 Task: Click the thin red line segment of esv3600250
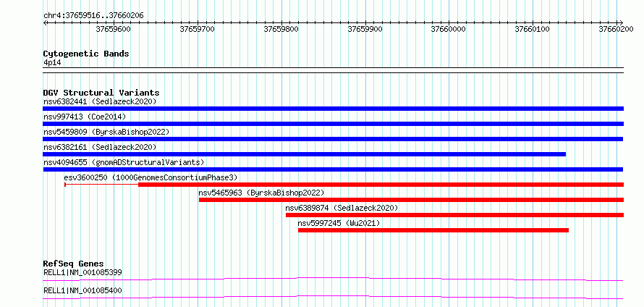(102, 185)
